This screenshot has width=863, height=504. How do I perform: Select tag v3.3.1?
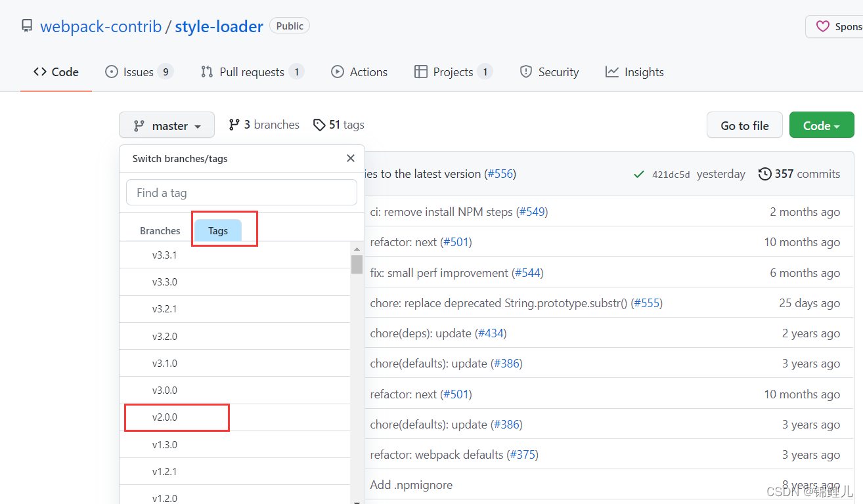[235, 255]
